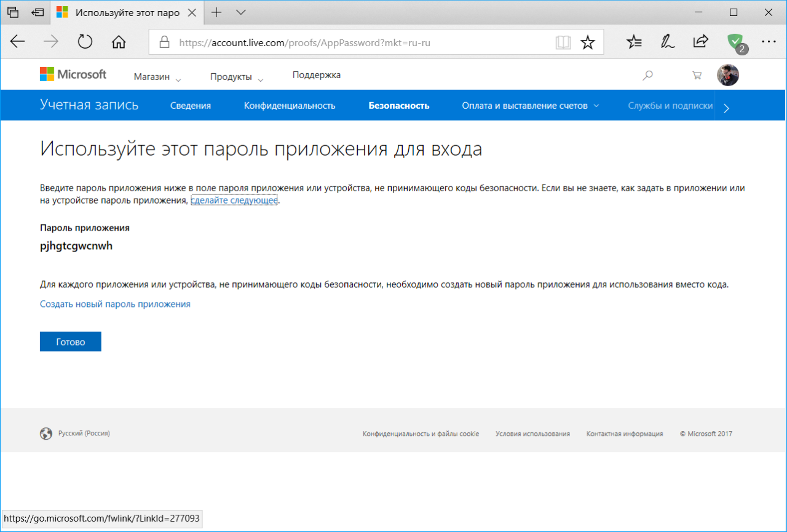Click the padlock site security icon

164,42
